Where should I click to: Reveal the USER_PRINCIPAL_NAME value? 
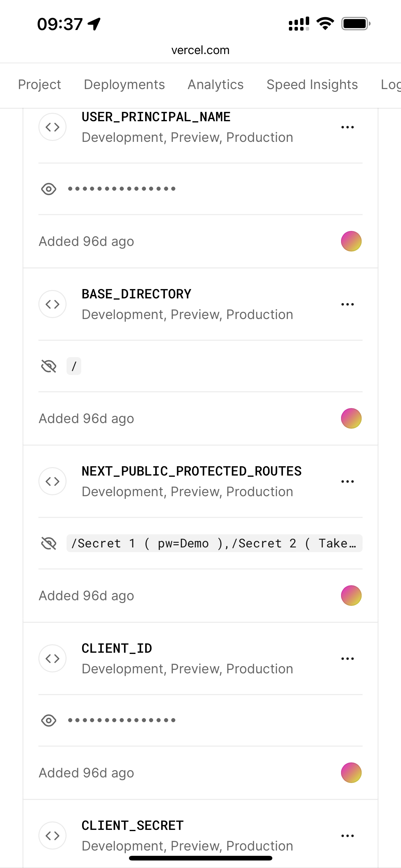[x=48, y=189]
